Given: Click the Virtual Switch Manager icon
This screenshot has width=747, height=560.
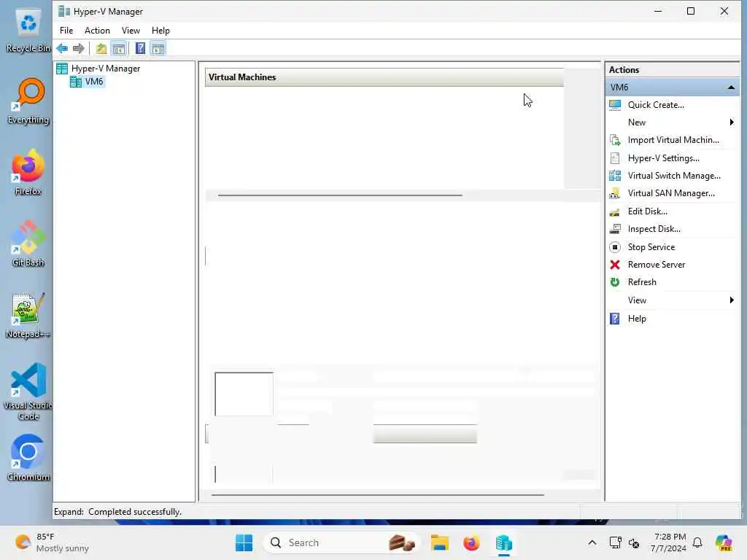Looking at the screenshot, I should pyautogui.click(x=614, y=176).
